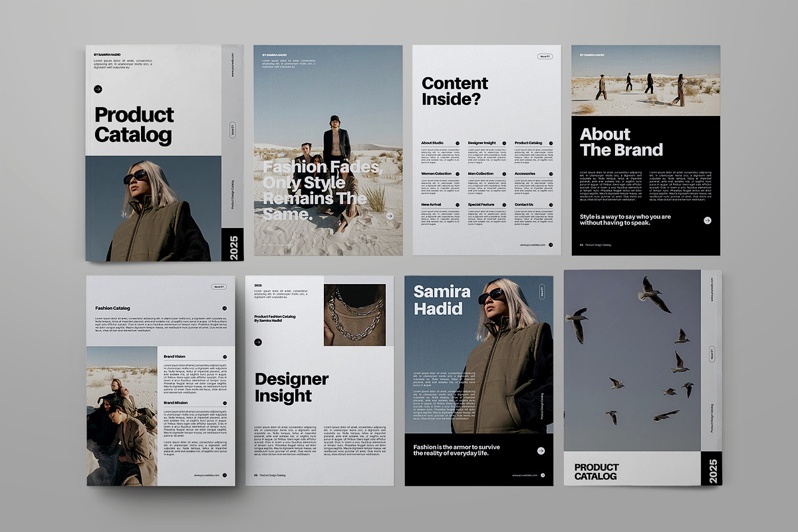Screen dimensions: 798x532
Task: Click the arrow dot at bottom of Fashion Catalog page
Action: (225, 475)
